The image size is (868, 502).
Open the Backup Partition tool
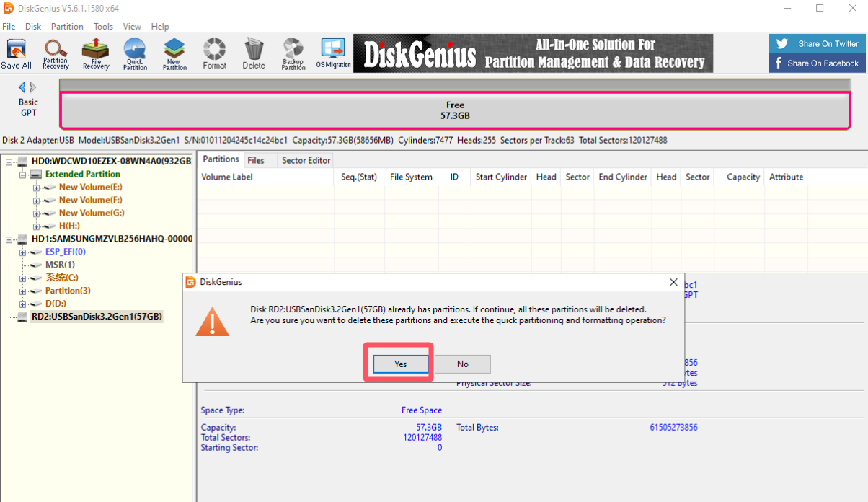tap(293, 54)
